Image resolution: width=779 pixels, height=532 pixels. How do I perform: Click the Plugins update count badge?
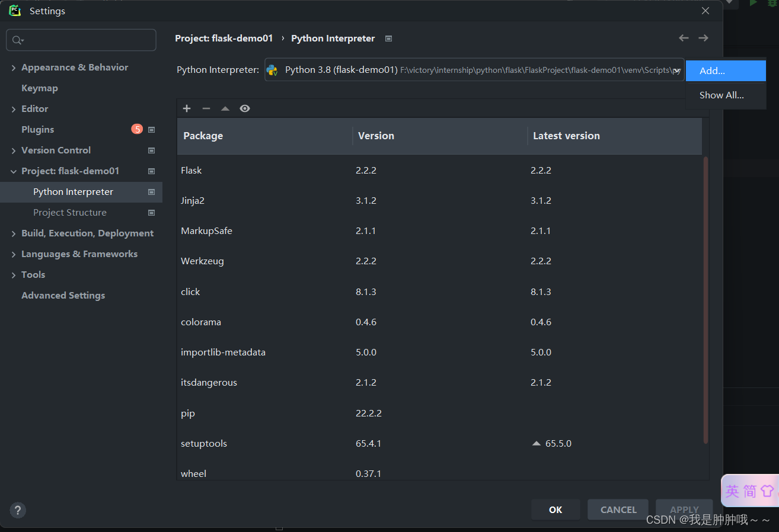click(x=137, y=129)
